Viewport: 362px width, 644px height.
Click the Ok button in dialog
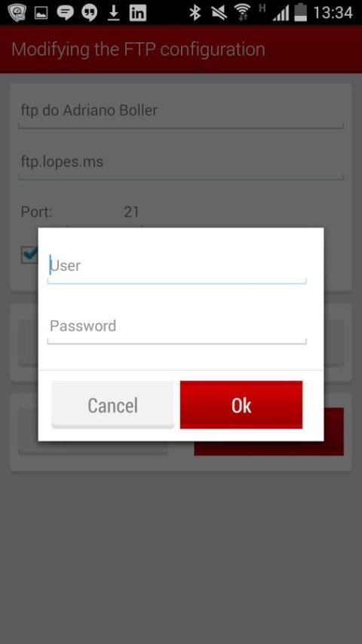click(x=241, y=405)
